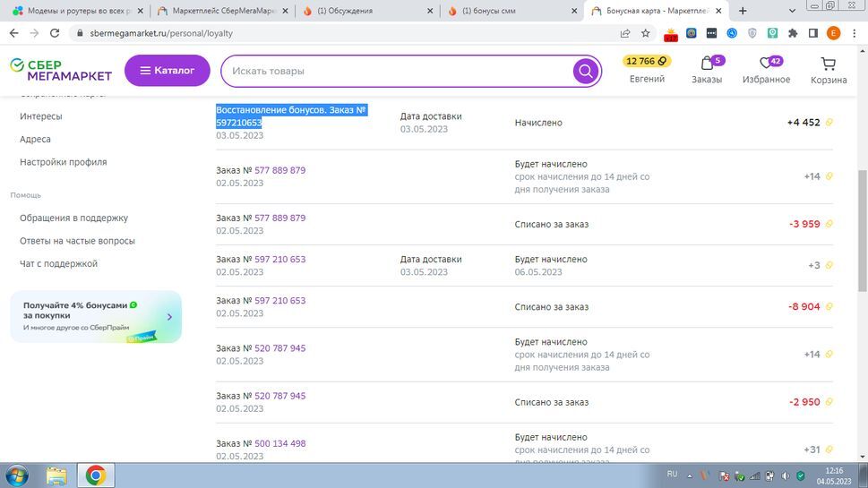Open order link 500 134 498
868x488 pixels.
280,444
